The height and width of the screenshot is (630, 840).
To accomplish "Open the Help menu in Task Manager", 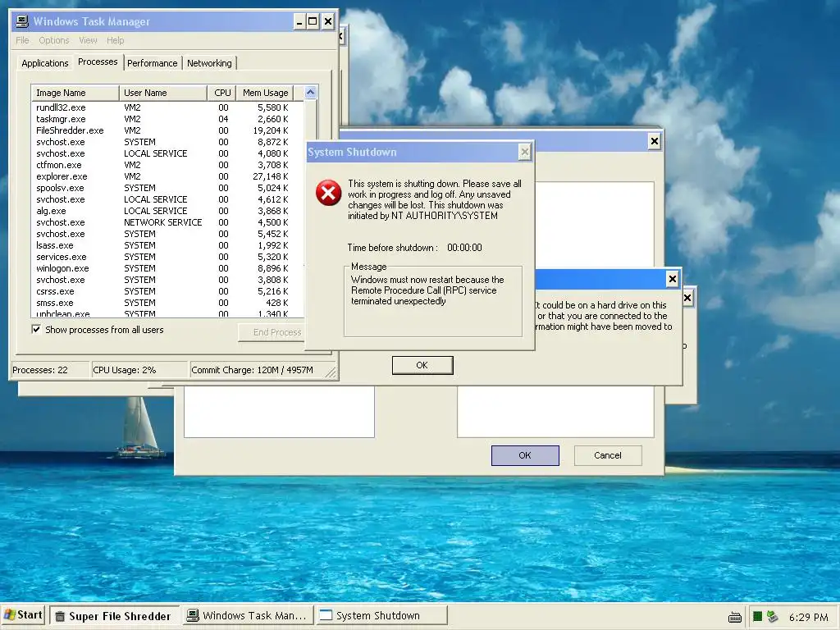I will pyautogui.click(x=115, y=40).
